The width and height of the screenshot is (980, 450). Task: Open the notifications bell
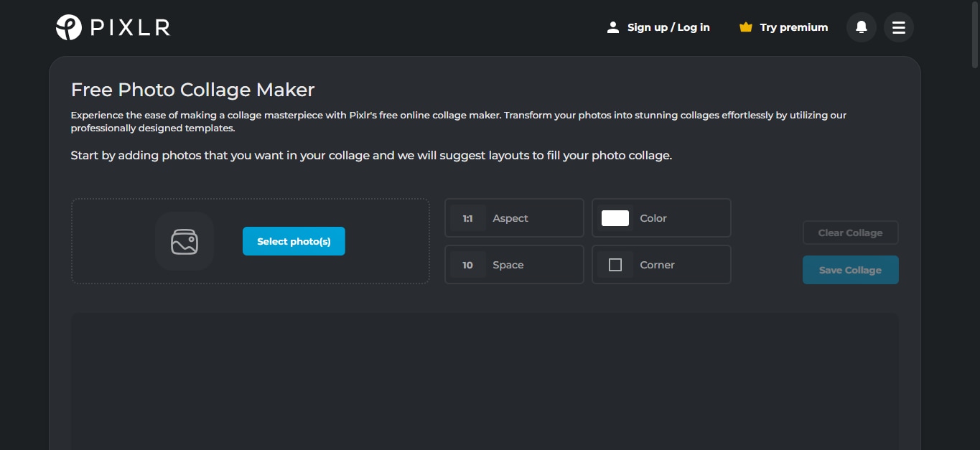(862, 27)
